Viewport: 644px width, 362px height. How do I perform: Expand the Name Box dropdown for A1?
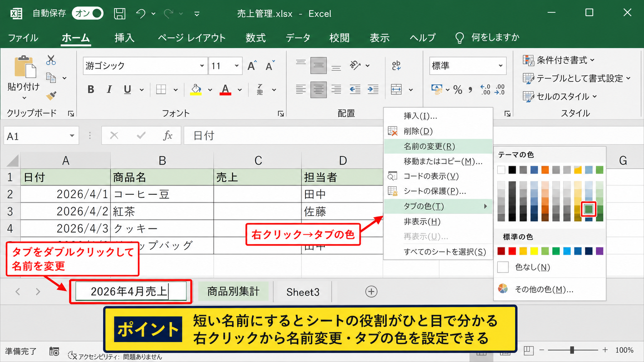[72, 136]
